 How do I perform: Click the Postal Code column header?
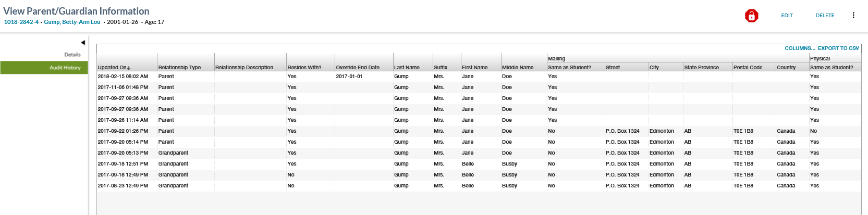(x=748, y=68)
